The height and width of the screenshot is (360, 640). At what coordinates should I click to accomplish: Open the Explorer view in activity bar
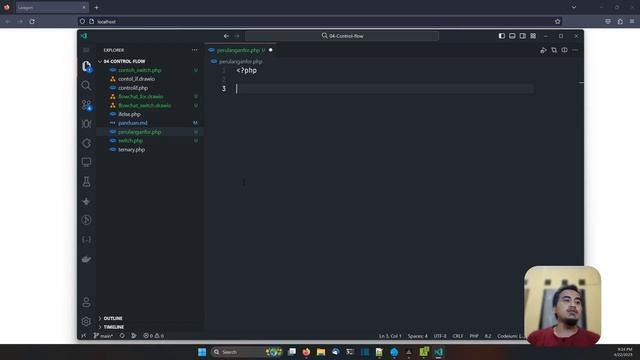click(86, 66)
